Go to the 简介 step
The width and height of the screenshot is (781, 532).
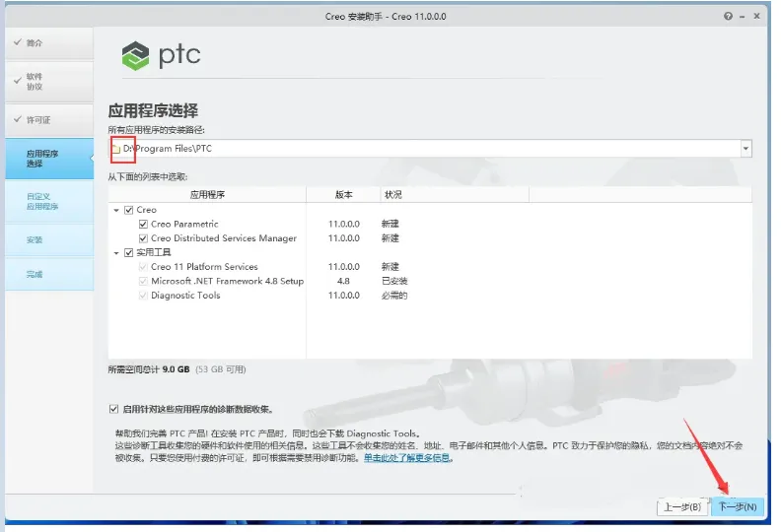pyautogui.click(x=49, y=42)
